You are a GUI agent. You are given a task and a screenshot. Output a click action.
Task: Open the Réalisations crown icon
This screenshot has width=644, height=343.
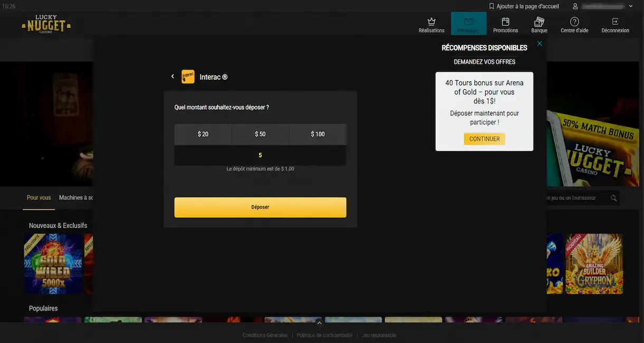click(431, 22)
